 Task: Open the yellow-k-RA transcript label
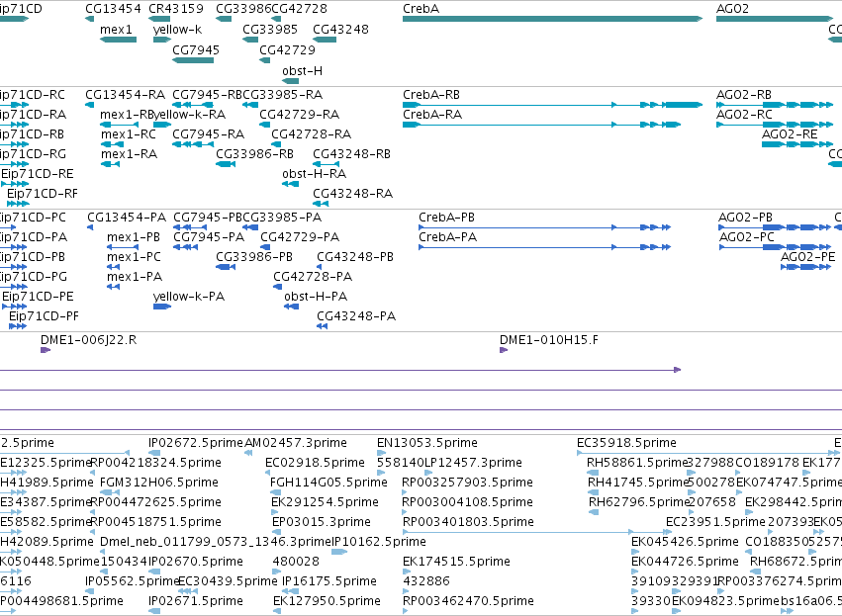[x=190, y=115]
